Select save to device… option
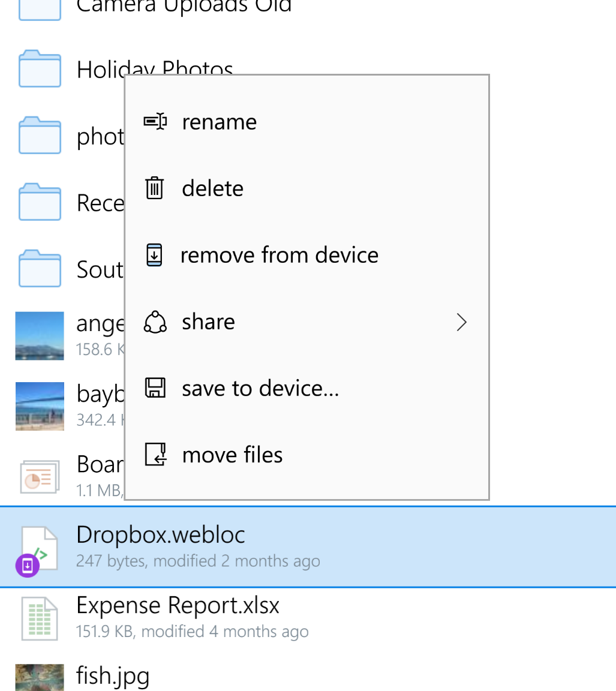The height and width of the screenshot is (691, 616). pos(307,388)
